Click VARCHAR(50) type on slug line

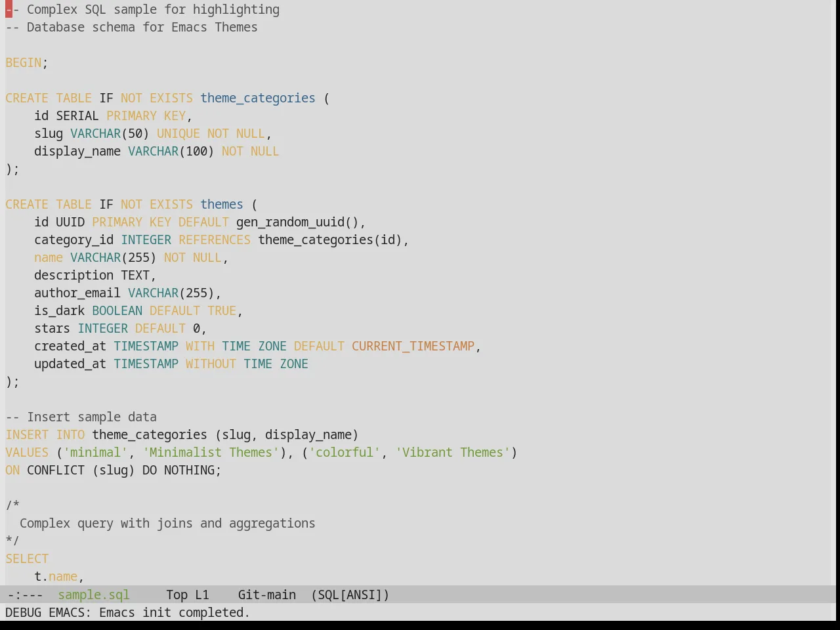point(110,133)
